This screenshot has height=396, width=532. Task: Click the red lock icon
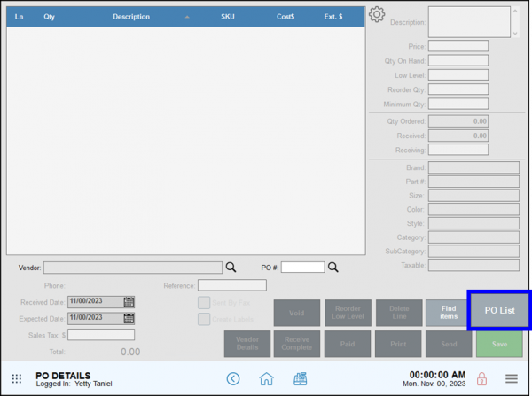tap(481, 378)
